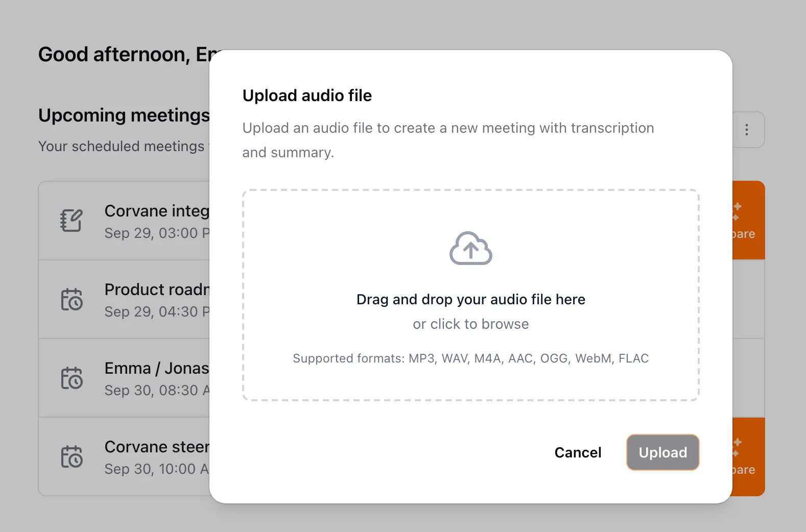Select the Corvane integ meeting title

(157, 211)
